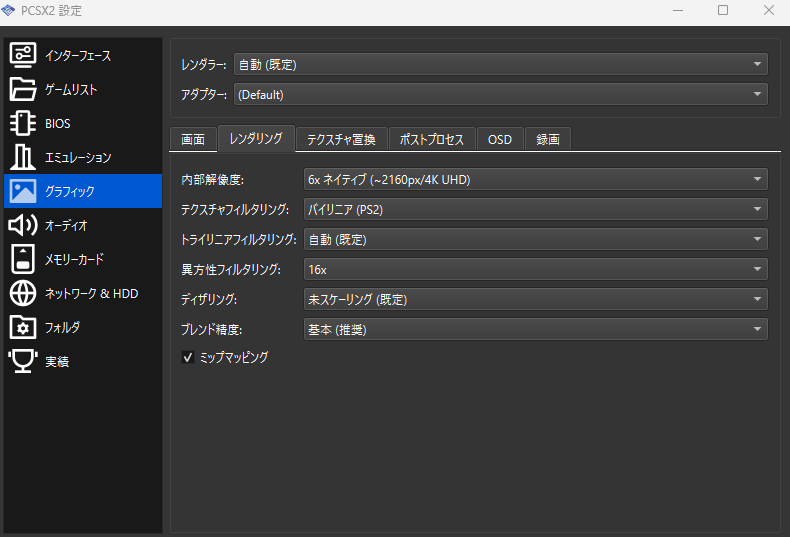Toggle the ミップマッピング checkbox
The height and width of the screenshot is (537, 790).
(187, 357)
